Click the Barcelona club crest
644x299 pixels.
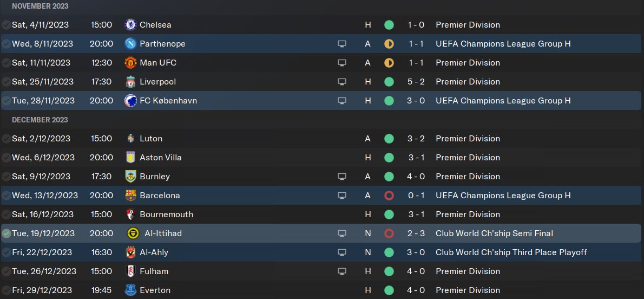[130, 196]
